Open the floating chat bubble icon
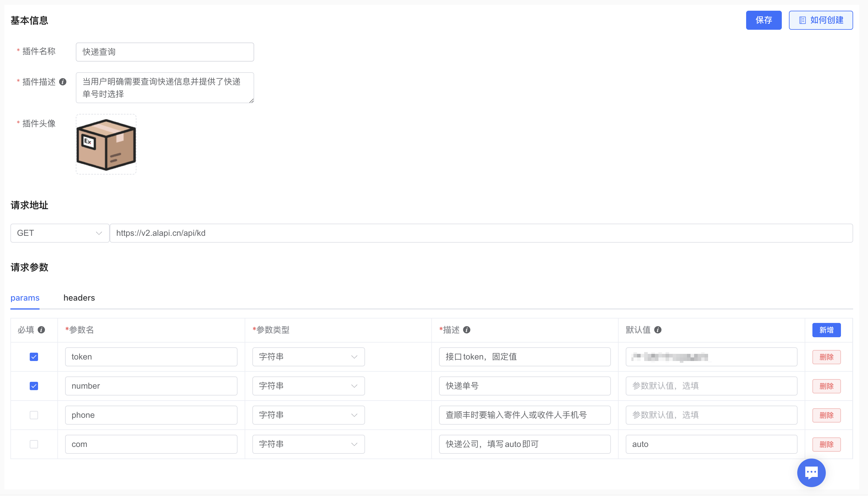Screen dimensions: 868x496 point(811,473)
